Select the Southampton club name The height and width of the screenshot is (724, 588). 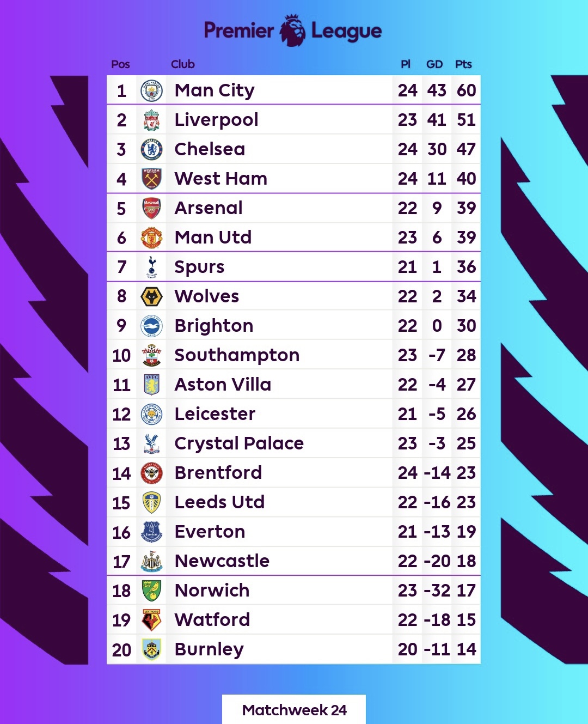(237, 355)
